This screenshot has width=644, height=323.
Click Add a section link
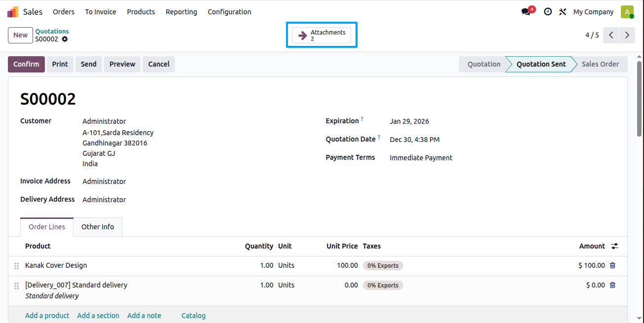coord(98,316)
